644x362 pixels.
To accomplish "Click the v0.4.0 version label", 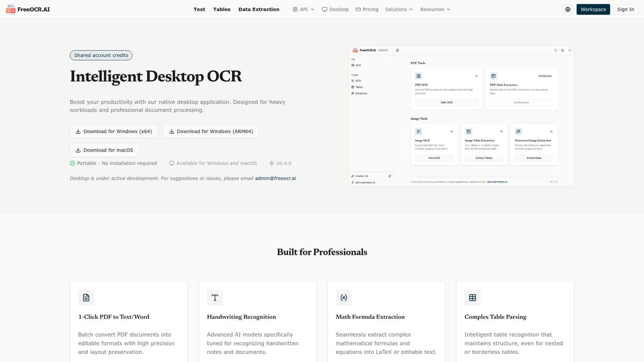I will [x=284, y=163].
